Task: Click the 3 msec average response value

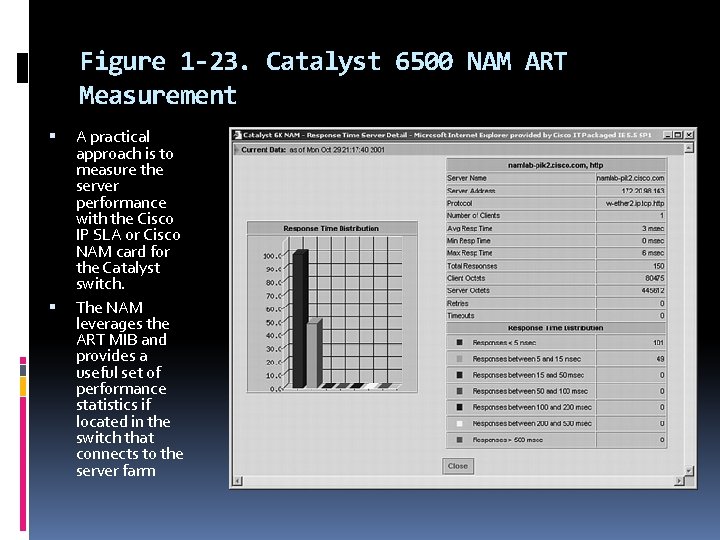Action: [653, 228]
